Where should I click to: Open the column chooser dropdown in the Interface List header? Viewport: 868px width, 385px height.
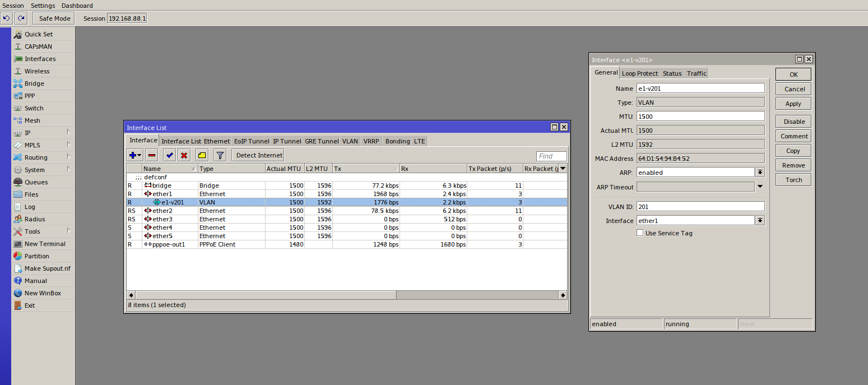563,169
